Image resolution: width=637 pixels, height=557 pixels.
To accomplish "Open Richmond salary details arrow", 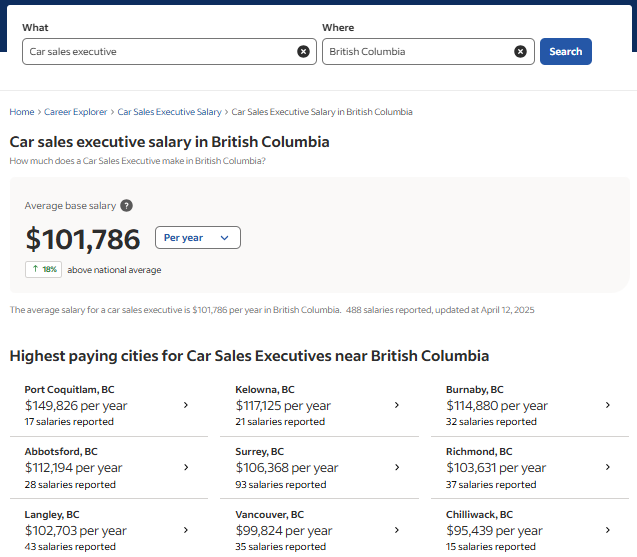I will click(x=608, y=467).
